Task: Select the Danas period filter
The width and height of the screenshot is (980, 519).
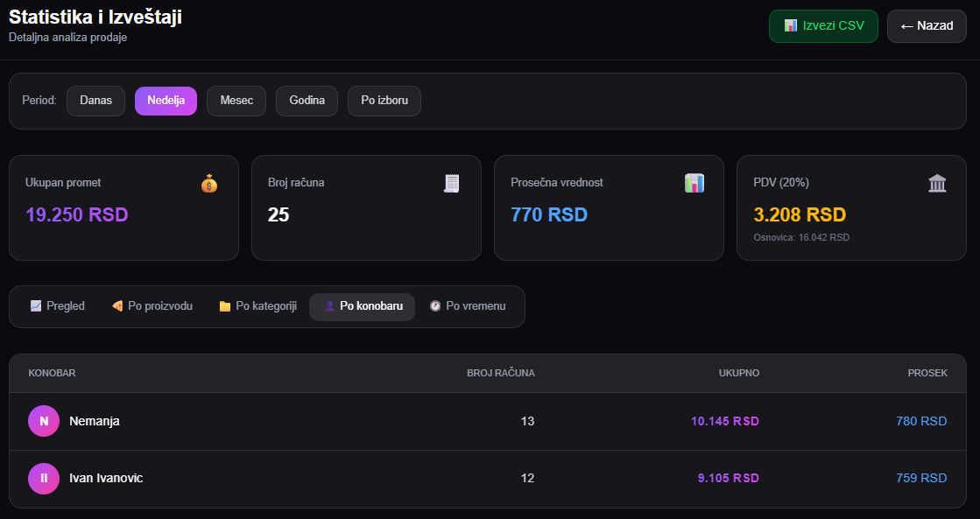Action: [x=95, y=101]
